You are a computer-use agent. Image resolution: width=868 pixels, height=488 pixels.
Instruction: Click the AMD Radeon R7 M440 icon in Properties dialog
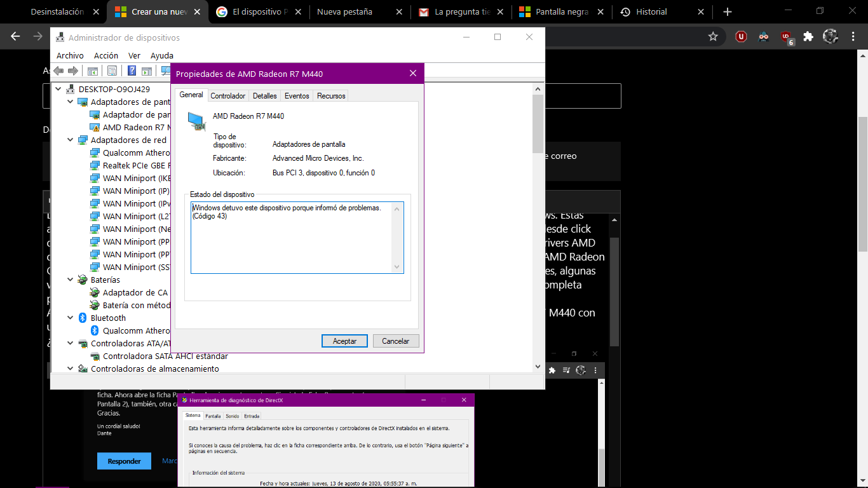[197, 121]
